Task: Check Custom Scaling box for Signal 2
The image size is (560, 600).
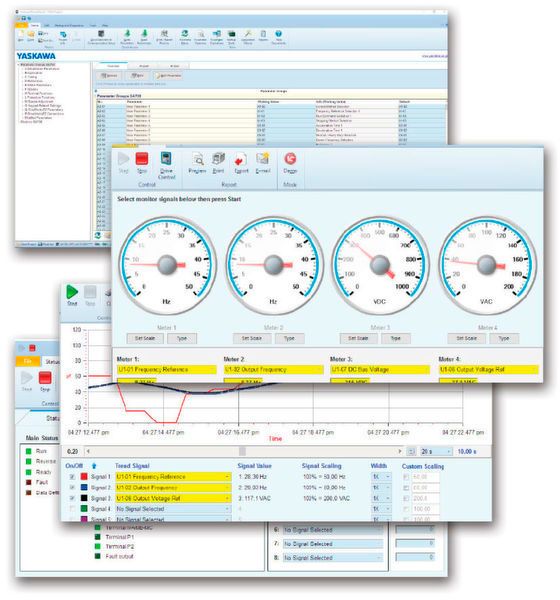Action: 407,488
